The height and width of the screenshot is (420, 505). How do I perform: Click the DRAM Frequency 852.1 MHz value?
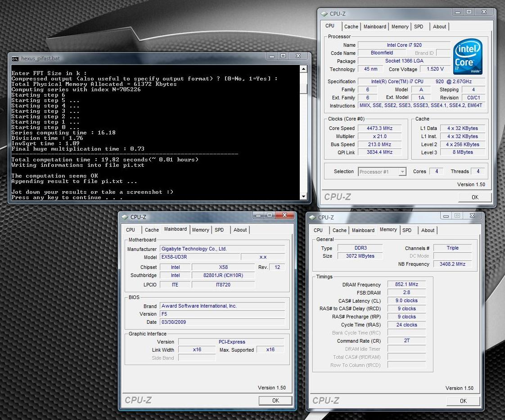pos(406,285)
